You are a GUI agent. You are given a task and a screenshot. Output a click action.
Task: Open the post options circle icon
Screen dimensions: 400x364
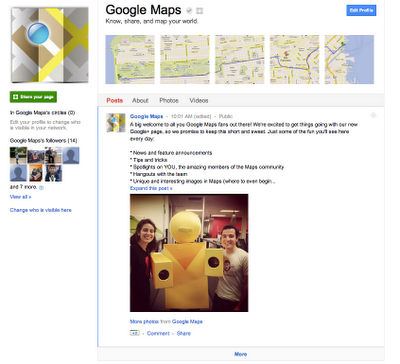point(373,116)
